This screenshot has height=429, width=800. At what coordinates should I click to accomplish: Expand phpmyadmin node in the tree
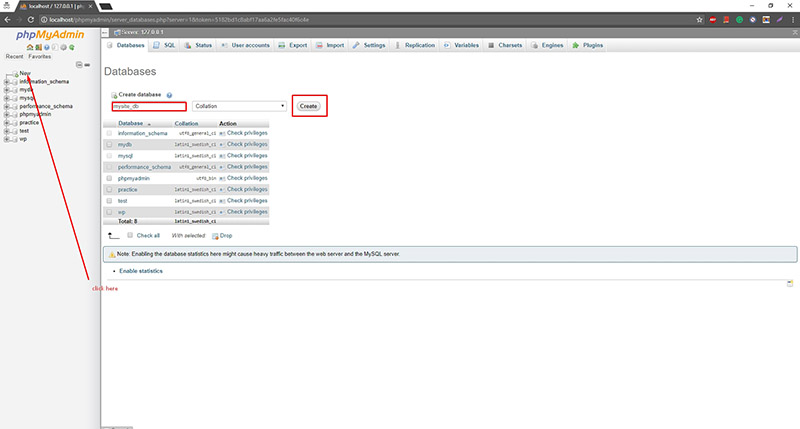[x=7, y=114]
